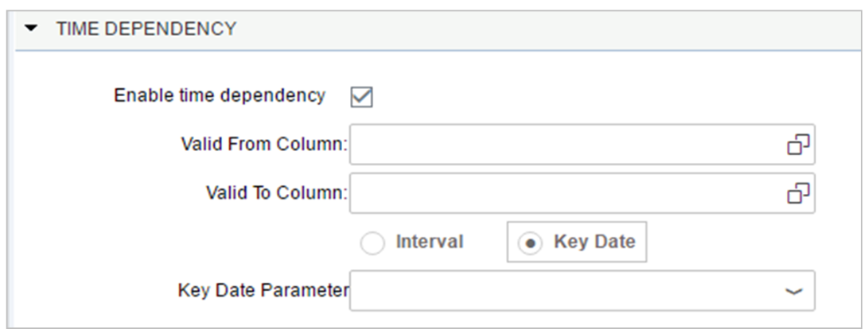Open value help for Valid To Column

[x=798, y=192]
